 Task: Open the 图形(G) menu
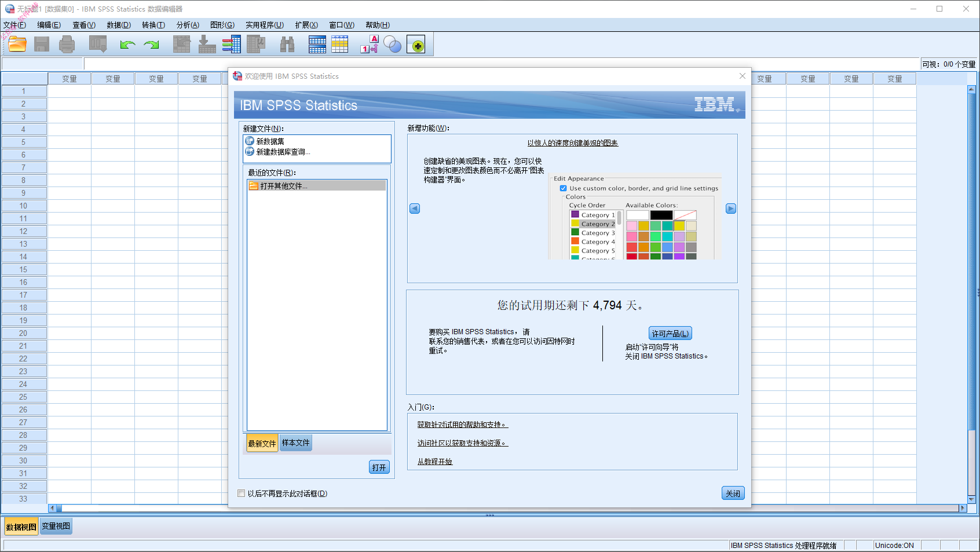click(x=222, y=25)
